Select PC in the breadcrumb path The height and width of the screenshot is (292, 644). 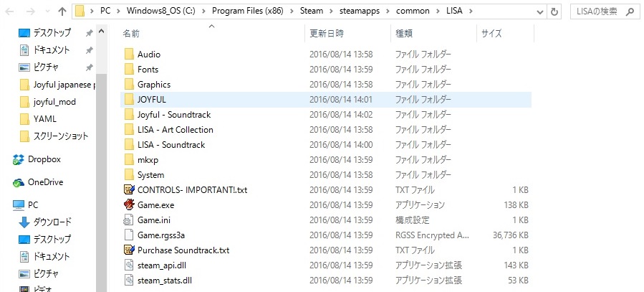(105, 11)
